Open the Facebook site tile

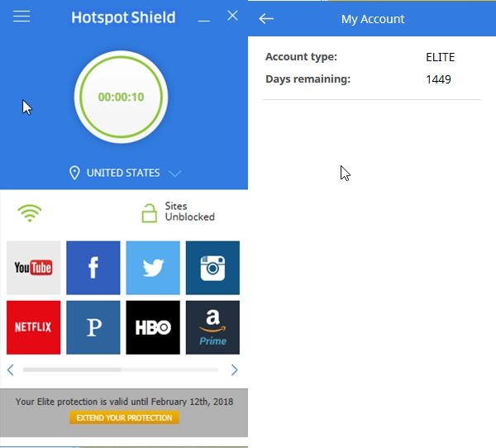click(x=93, y=268)
